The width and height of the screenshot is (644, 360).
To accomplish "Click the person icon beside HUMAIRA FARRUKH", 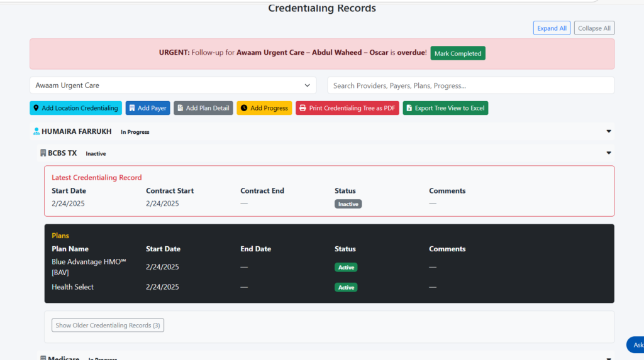I will (36, 132).
